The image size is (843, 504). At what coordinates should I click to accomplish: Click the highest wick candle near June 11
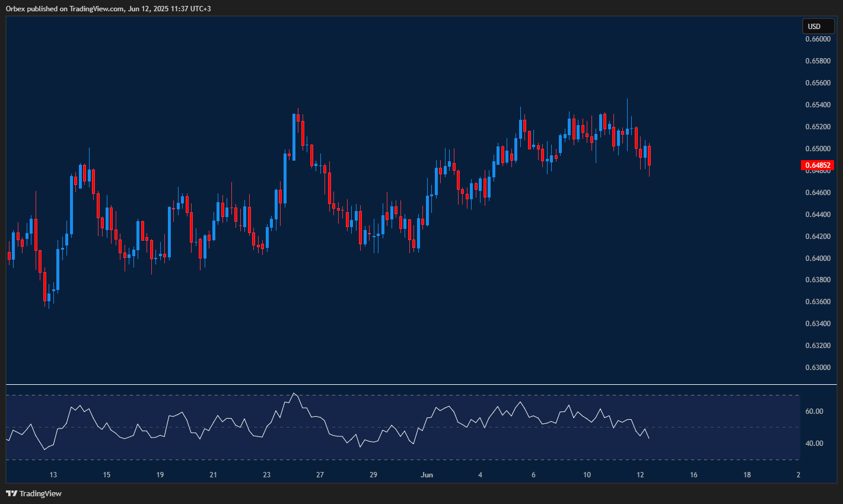coord(628,119)
